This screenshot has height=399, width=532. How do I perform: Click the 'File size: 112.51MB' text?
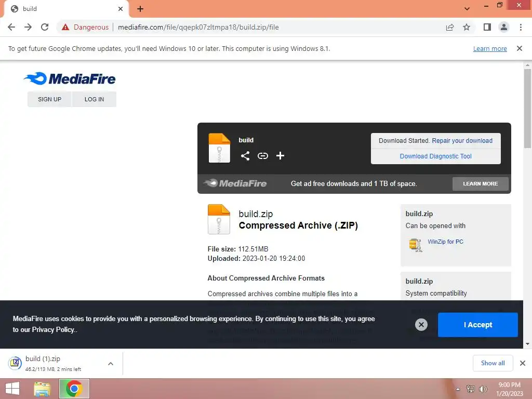coord(238,249)
